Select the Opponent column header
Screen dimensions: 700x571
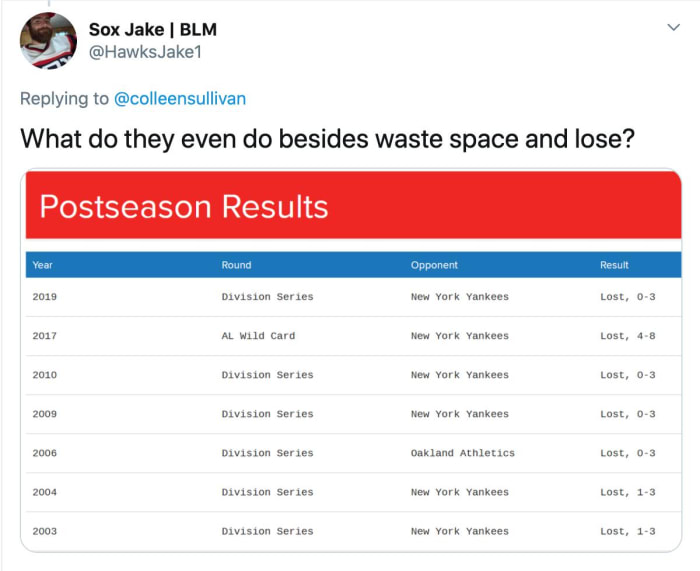pos(434,265)
